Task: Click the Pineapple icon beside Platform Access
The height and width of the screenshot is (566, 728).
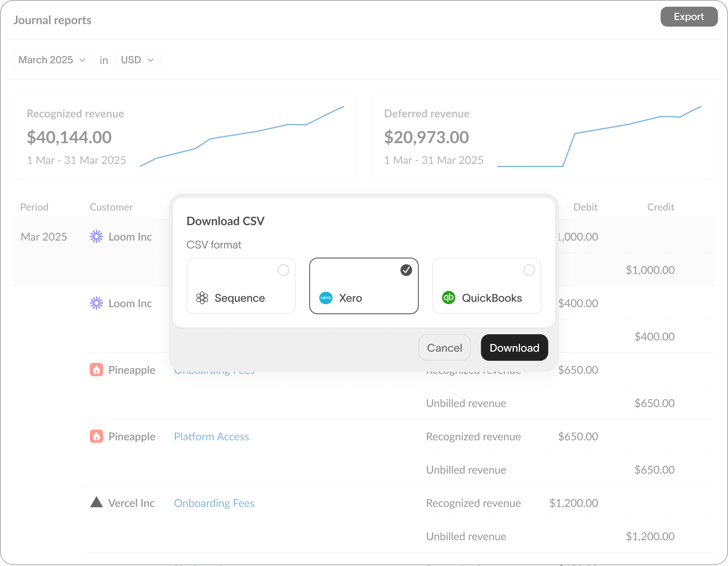Action: pyautogui.click(x=97, y=436)
